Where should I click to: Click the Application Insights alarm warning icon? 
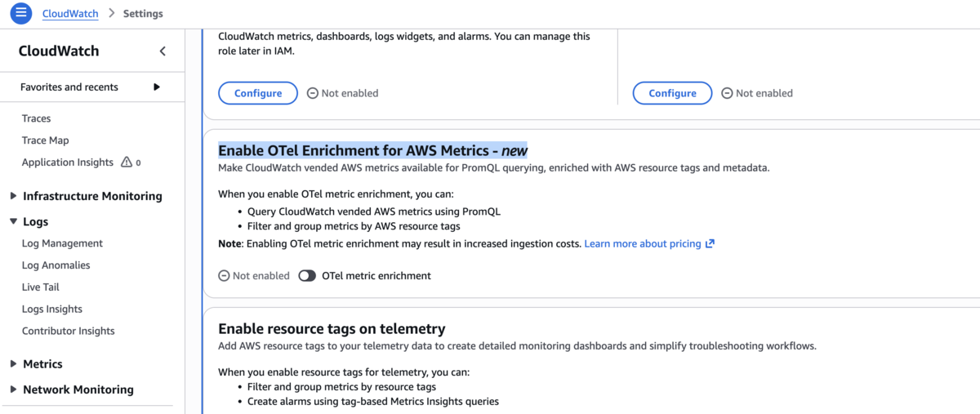127,162
